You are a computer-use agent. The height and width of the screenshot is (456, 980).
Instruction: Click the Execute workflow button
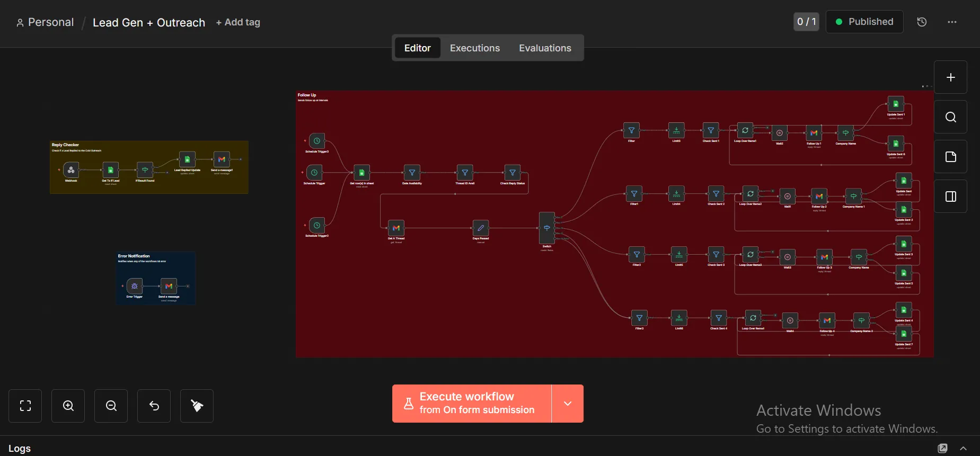point(472,404)
